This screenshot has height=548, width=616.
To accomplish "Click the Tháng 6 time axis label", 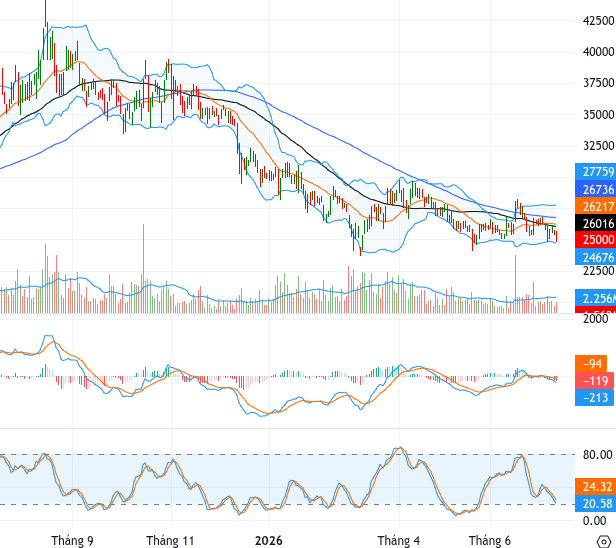I will click(x=490, y=541).
